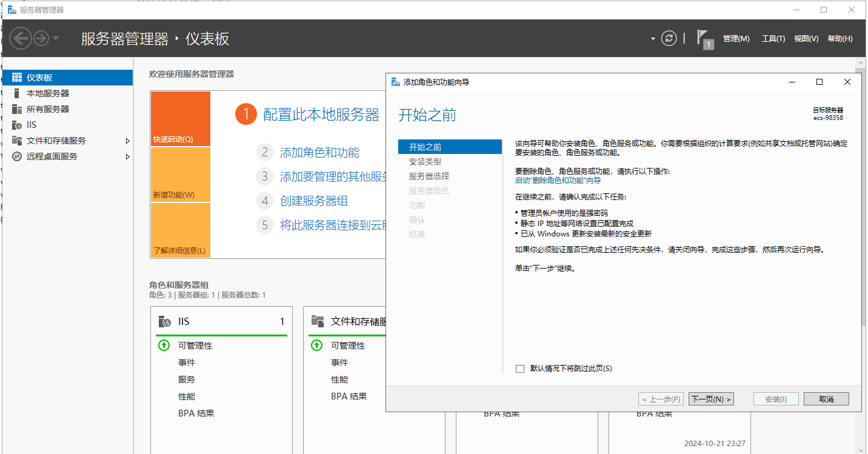This screenshot has height=454, width=868.
Task: Click the 可管理性 icon in 文件和存储服务 tile
Action: tap(316, 345)
